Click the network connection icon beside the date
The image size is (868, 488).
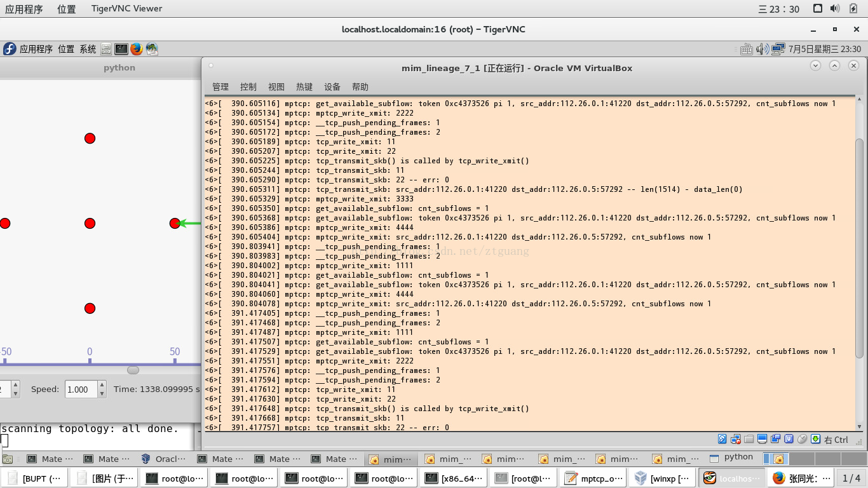pos(778,49)
